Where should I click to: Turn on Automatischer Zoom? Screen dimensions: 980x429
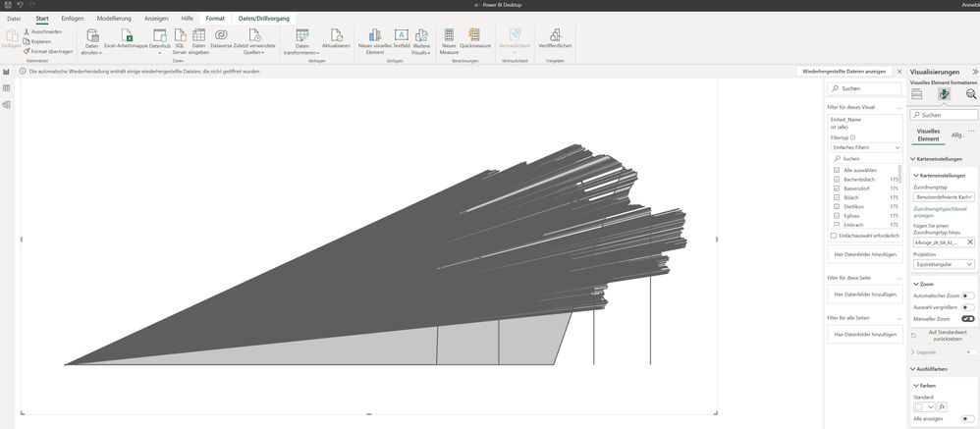[968, 295]
